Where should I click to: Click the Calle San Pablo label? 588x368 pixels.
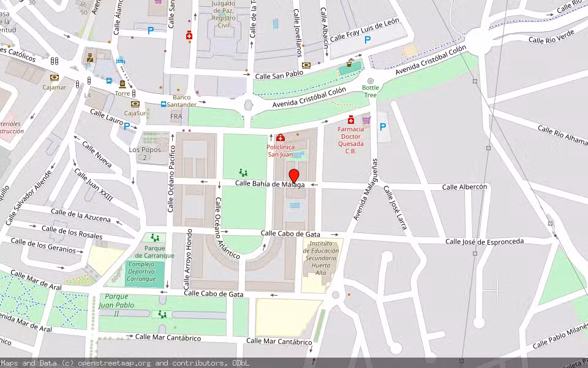(x=279, y=75)
